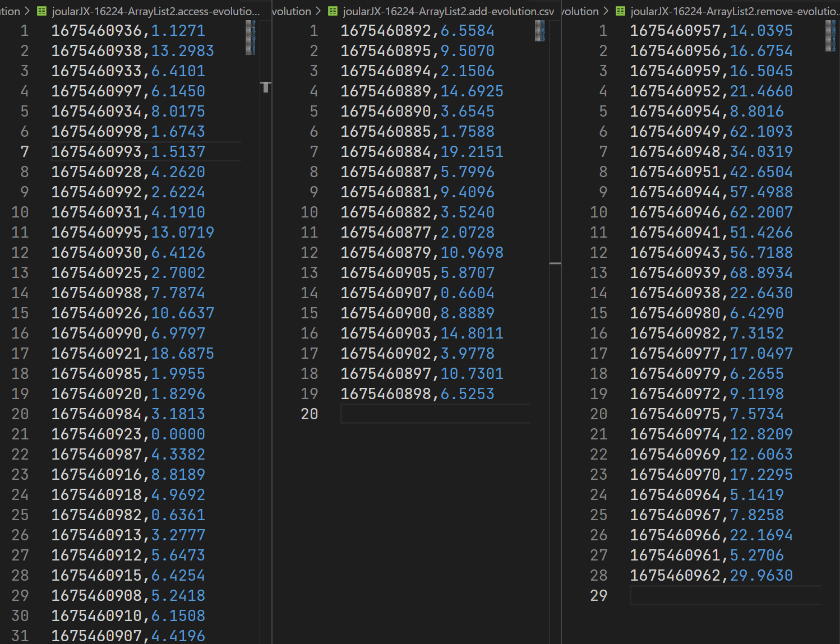Click the row 1675460916,8.8189
Image resolution: width=840 pixels, height=644 pixels.
click(128, 475)
